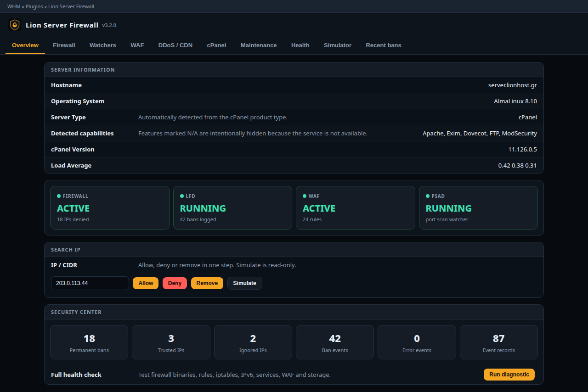Switch to the Firewall tab
Image resolution: width=588 pixels, height=392 pixels.
pos(64,45)
